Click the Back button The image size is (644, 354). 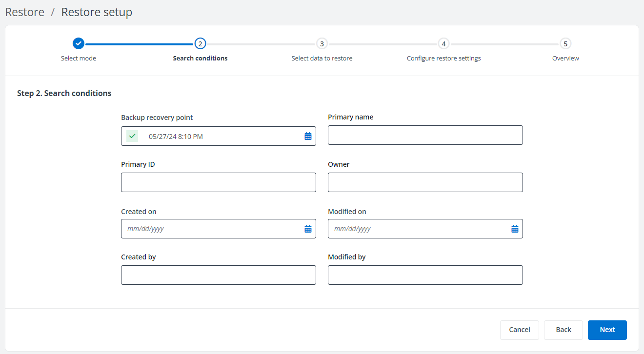(563, 330)
